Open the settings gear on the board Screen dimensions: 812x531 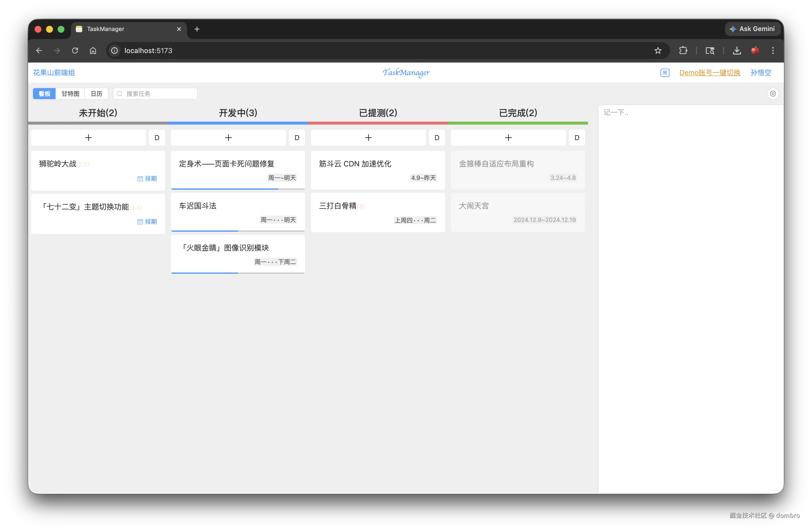[x=772, y=93]
